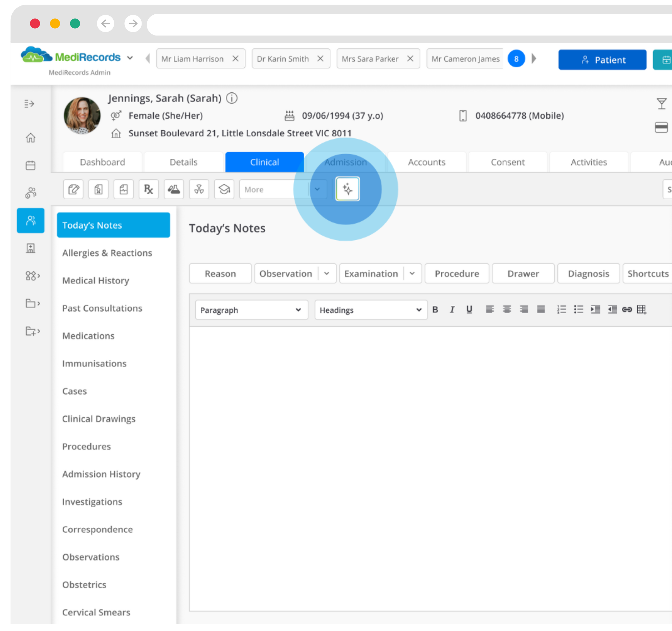Align text right in editor
The width and height of the screenshot is (672, 631).
click(x=524, y=309)
